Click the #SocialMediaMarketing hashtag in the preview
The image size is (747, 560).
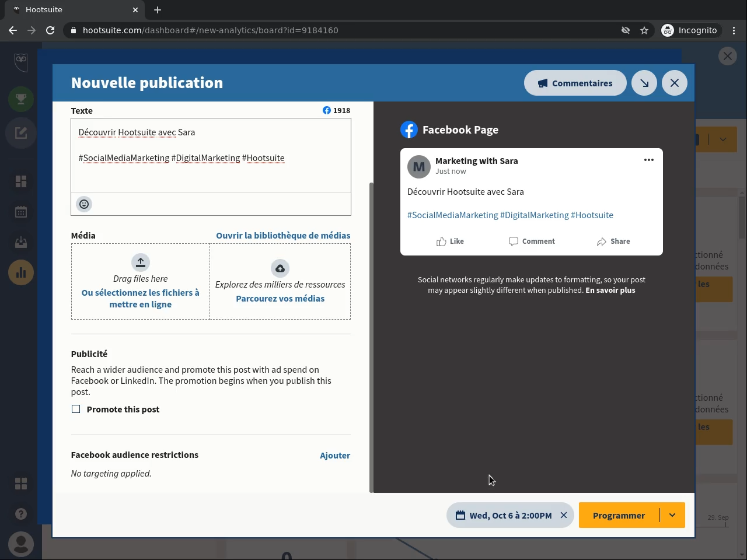[453, 215]
